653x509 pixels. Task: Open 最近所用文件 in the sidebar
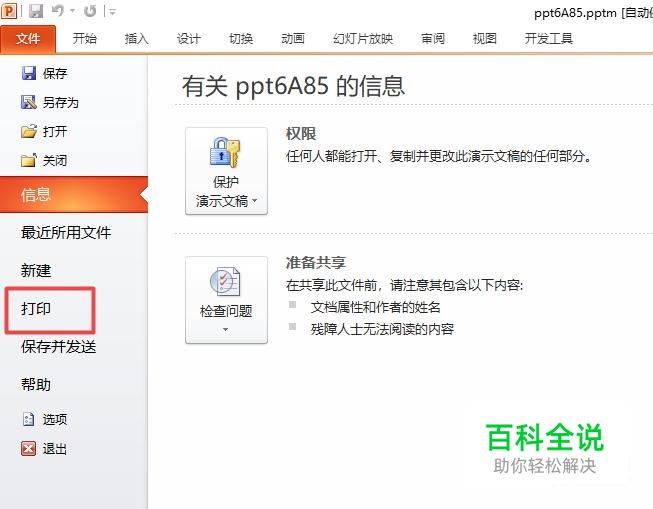click(x=66, y=232)
